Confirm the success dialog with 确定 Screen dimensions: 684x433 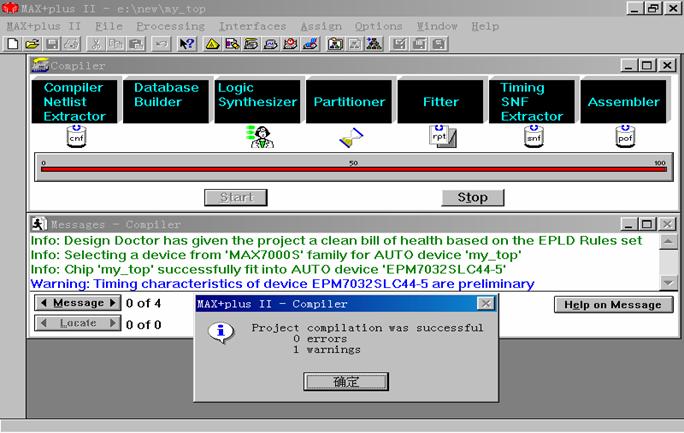(346, 382)
